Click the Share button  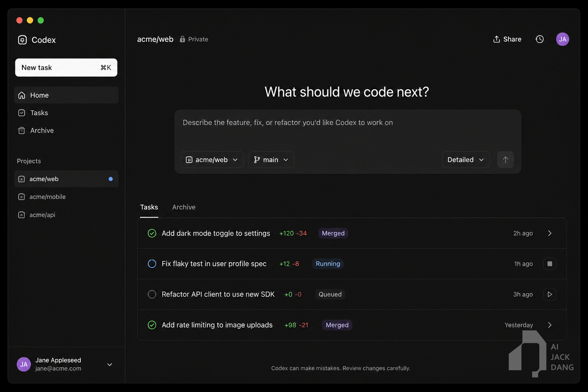pos(507,39)
